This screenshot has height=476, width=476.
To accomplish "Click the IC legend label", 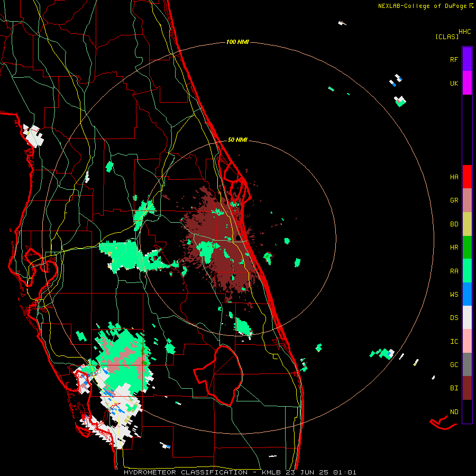I will pyautogui.click(x=454, y=342).
